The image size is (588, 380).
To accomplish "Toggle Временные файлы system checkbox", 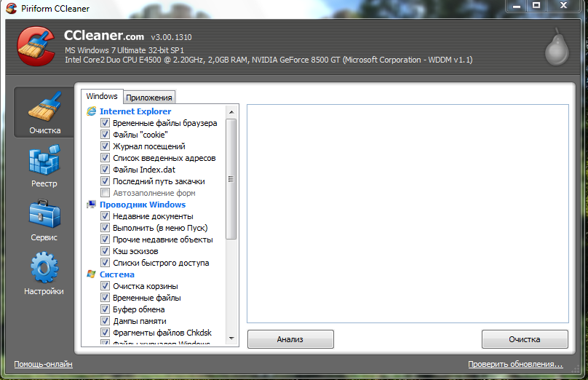I will 106,298.
